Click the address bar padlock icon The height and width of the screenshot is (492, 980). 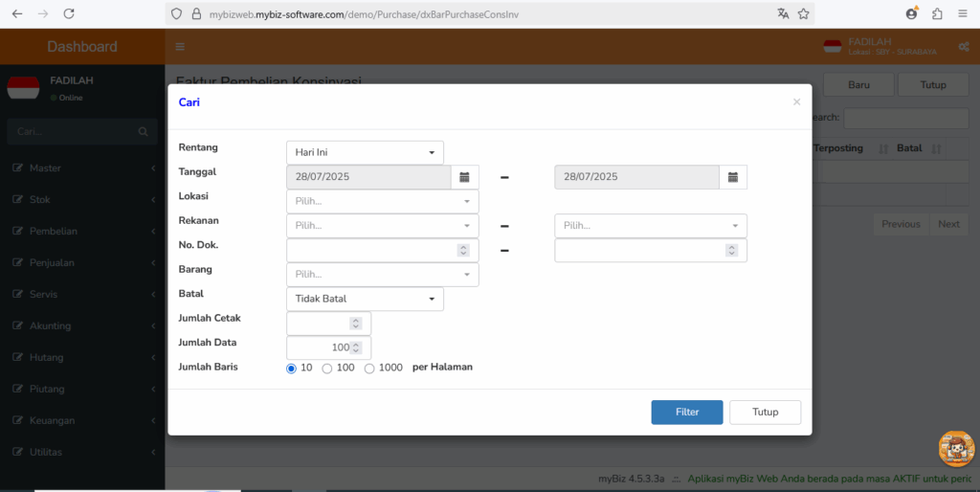click(x=196, y=13)
